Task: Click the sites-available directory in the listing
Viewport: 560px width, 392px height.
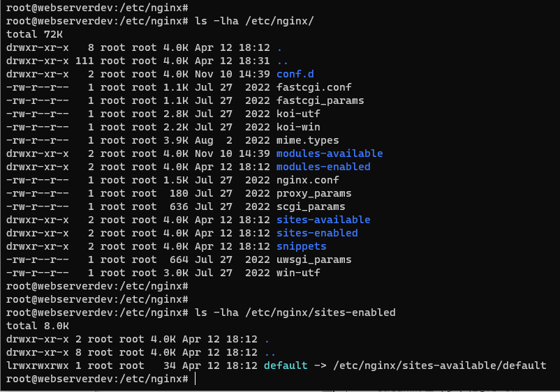Action: click(x=323, y=220)
